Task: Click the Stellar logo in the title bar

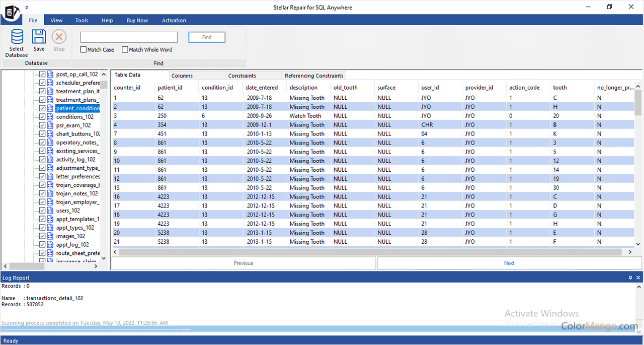Action: 11,13
